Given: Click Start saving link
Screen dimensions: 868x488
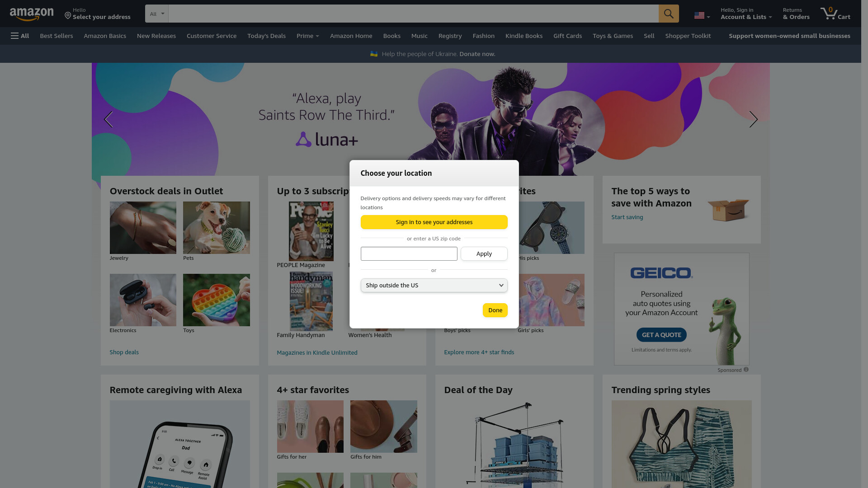Looking at the screenshot, I should tap(627, 217).
